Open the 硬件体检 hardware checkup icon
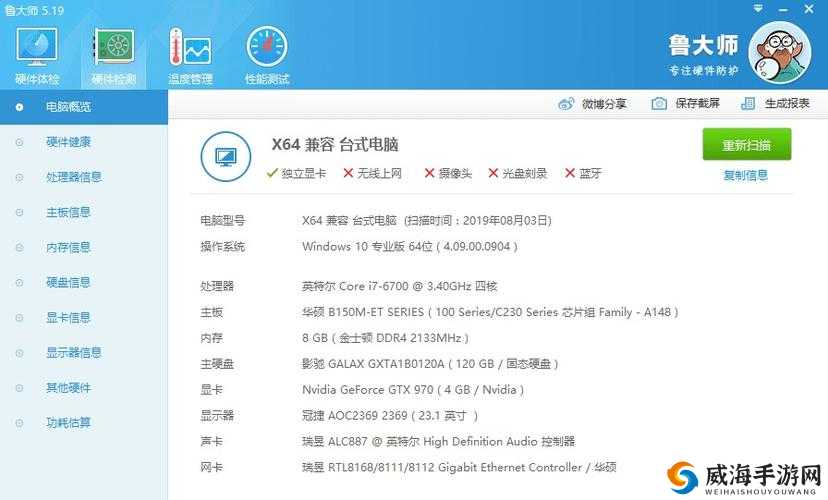This screenshot has height=500, width=828. coord(37,46)
